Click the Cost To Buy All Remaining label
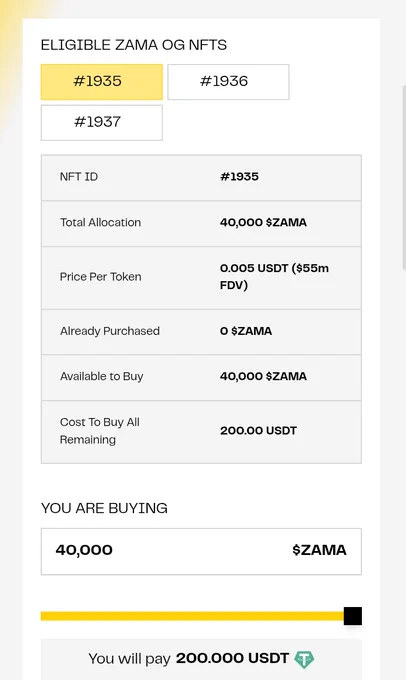The width and height of the screenshot is (406, 680). coord(100,431)
